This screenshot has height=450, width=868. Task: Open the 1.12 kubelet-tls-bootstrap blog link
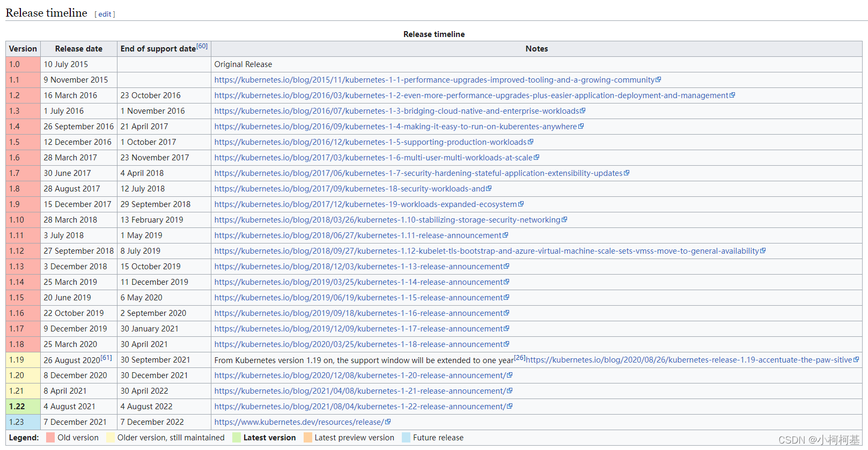coord(487,251)
